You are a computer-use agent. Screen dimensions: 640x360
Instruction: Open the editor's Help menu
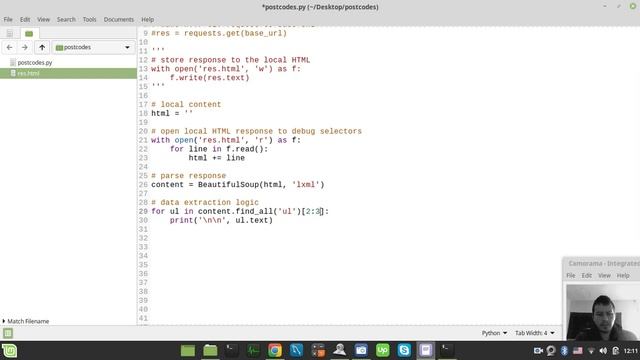click(x=147, y=19)
